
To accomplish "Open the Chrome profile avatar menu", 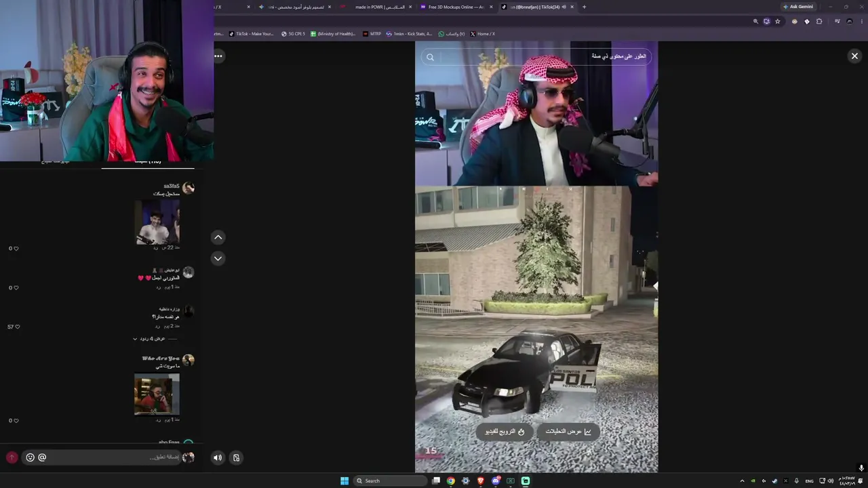I will [x=849, y=21].
